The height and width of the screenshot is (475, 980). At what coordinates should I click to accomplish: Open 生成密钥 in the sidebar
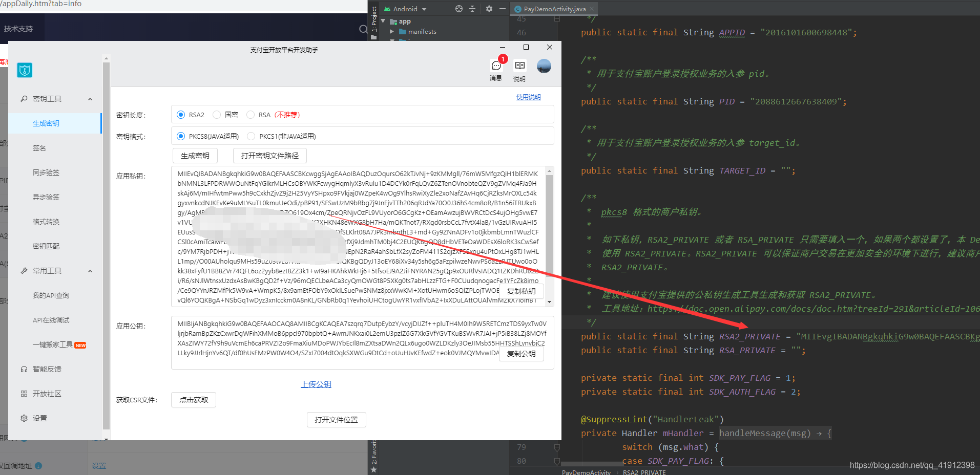pos(46,123)
